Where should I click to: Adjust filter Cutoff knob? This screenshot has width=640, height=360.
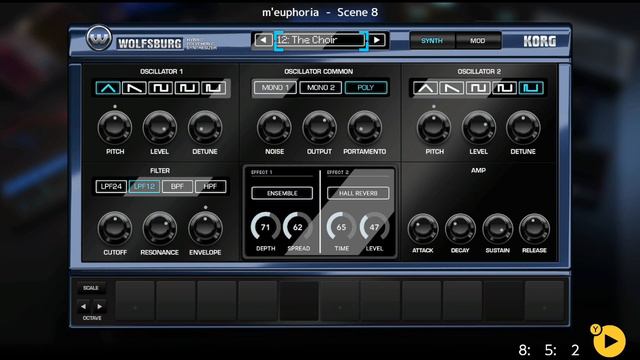coord(115,229)
